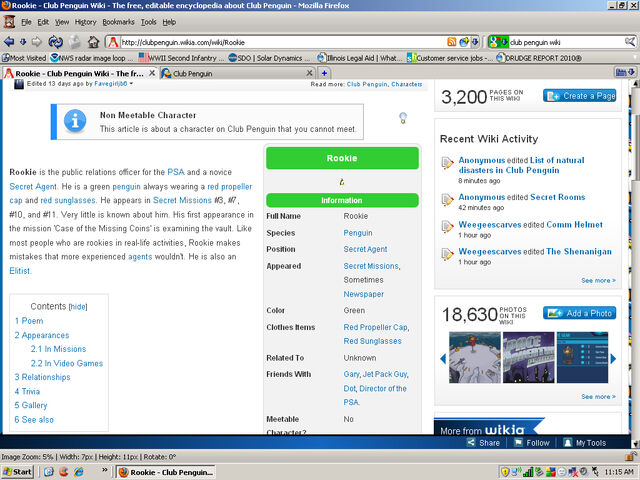Click the Windows Start button
Screen dimensions: 640x480
click(17, 472)
